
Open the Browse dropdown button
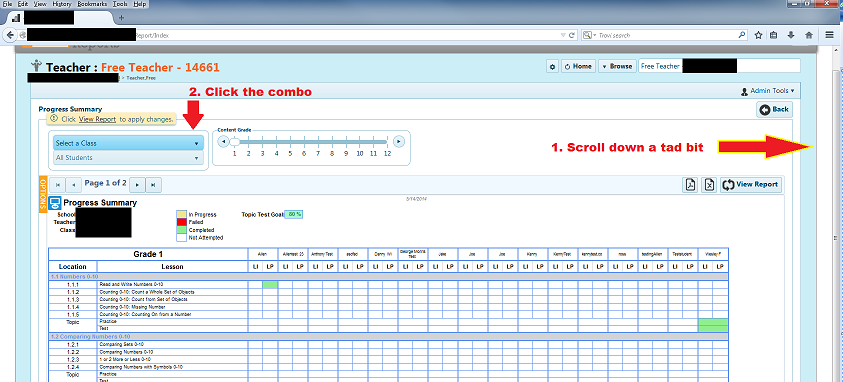(617, 67)
